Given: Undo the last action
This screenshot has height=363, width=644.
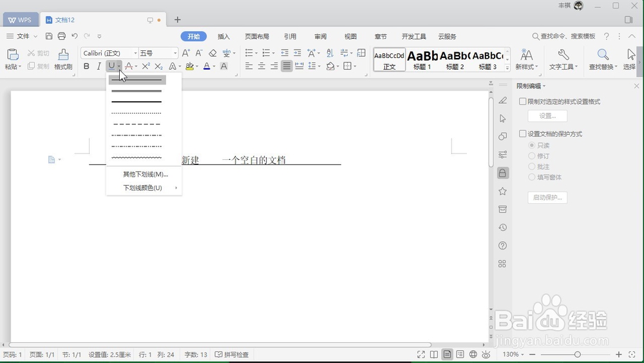Looking at the screenshot, I should 74,36.
